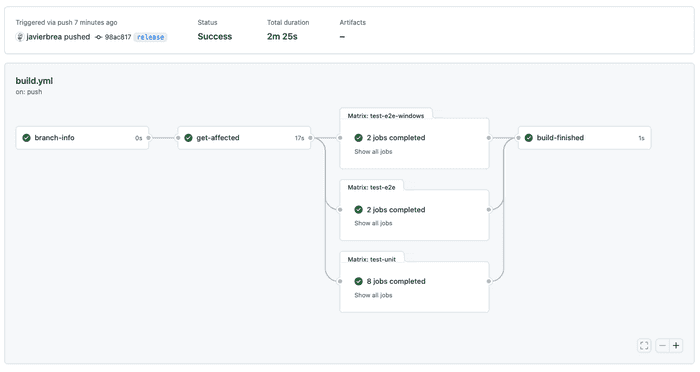Click the 0s duration on branch-info
This screenshot has height=372, width=700.
pyautogui.click(x=138, y=138)
